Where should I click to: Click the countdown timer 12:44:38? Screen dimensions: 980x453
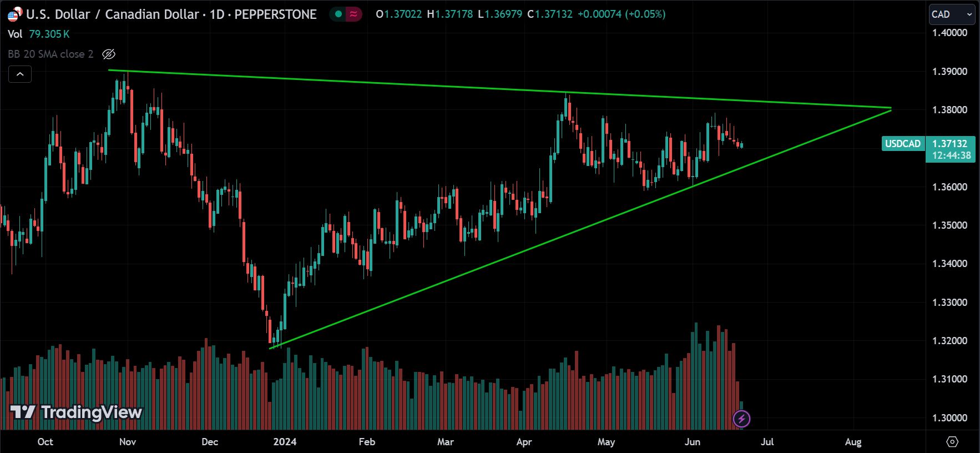[951, 156]
